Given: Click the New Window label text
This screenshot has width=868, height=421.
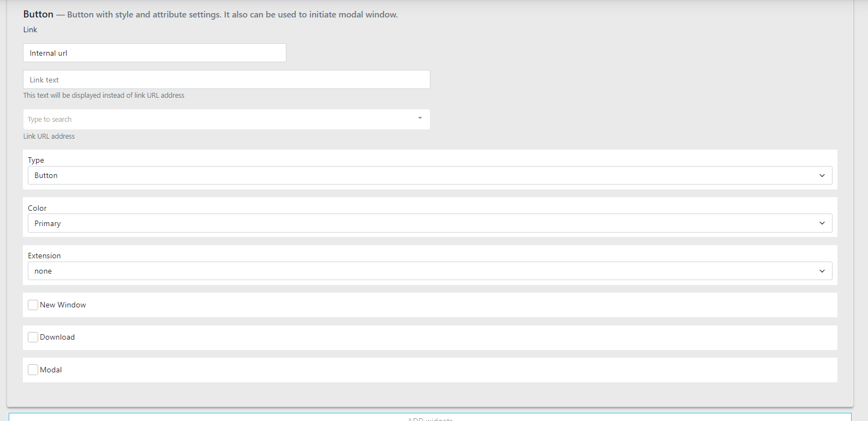Looking at the screenshot, I should 63,305.
